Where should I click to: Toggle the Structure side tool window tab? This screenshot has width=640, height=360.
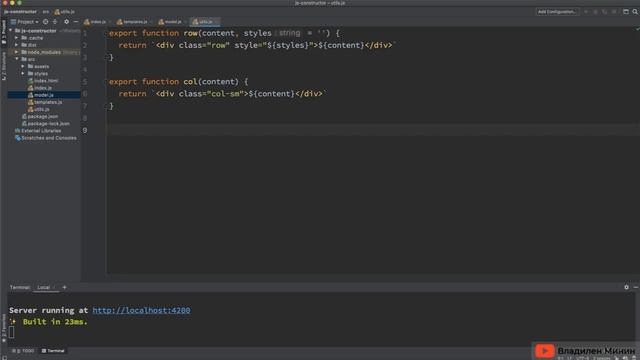pos(4,66)
